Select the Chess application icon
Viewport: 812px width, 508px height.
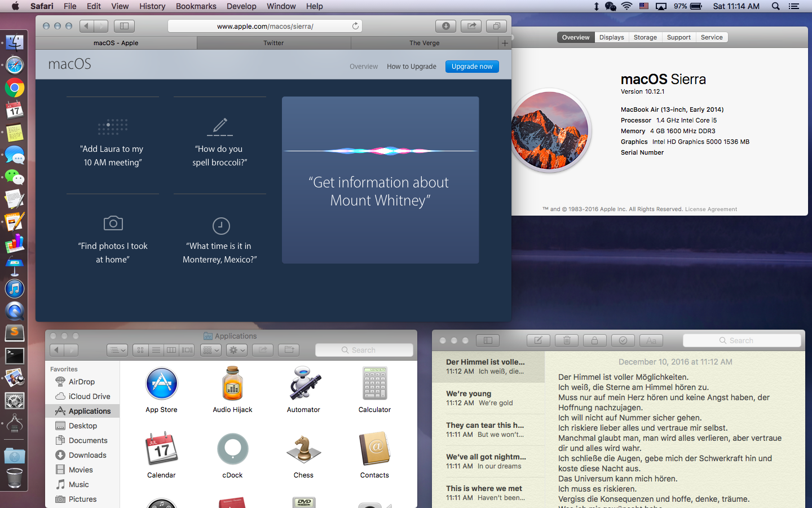coord(303,450)
